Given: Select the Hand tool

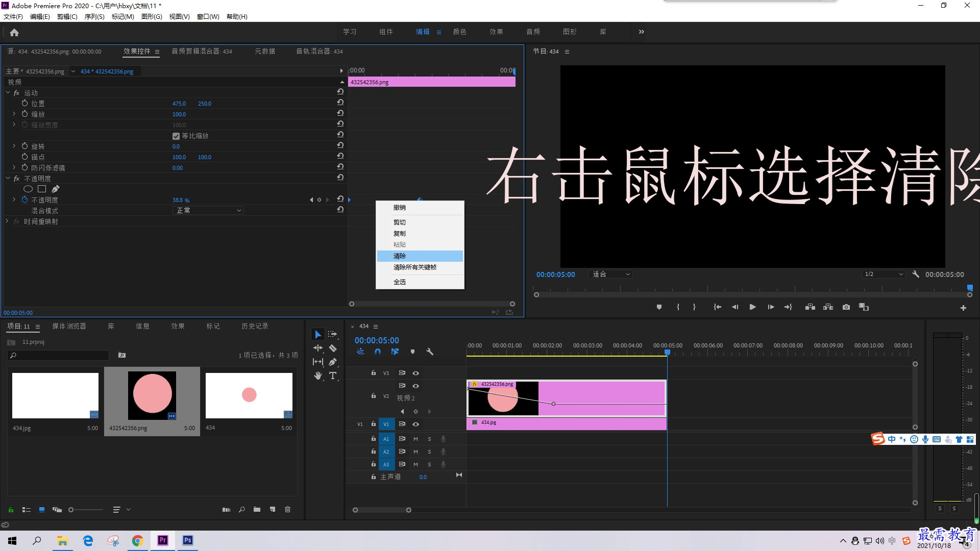Looking at the screenshot, I should click(318, 375).
